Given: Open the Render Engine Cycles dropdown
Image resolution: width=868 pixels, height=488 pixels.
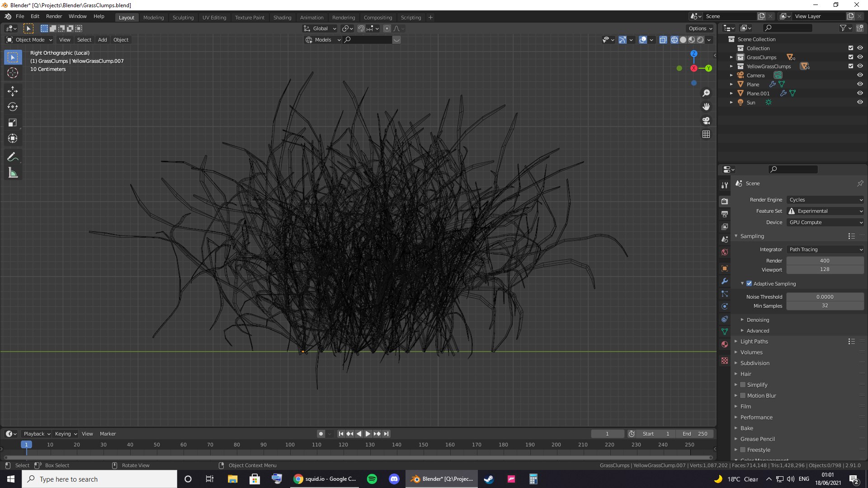Looking at the screenshot, I should (x=826, y=200).
